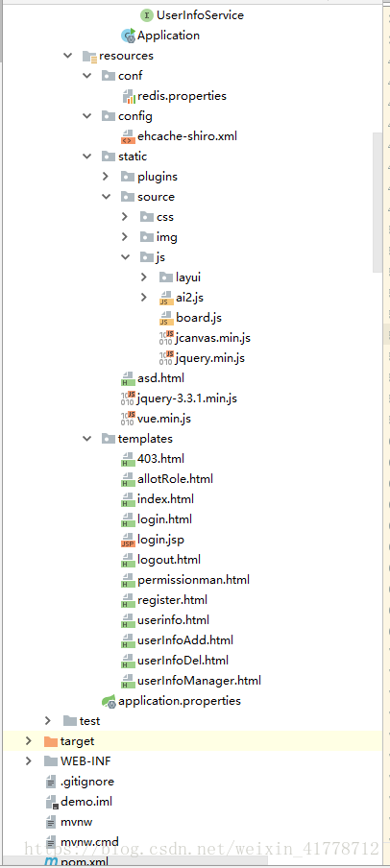This screenshot has width=390, height=868.
Task: Click the application.properties Spring icon
Action: coord(109,701)
